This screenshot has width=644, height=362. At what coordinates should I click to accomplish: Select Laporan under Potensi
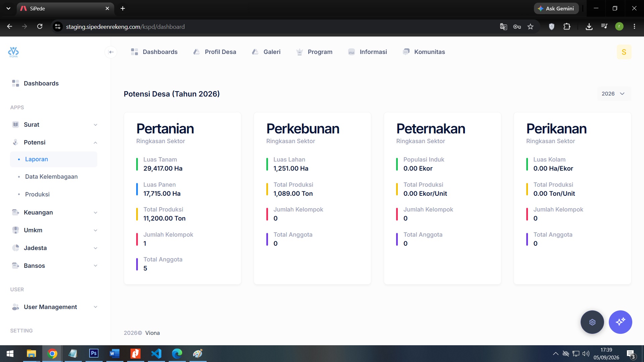(54, 159)
